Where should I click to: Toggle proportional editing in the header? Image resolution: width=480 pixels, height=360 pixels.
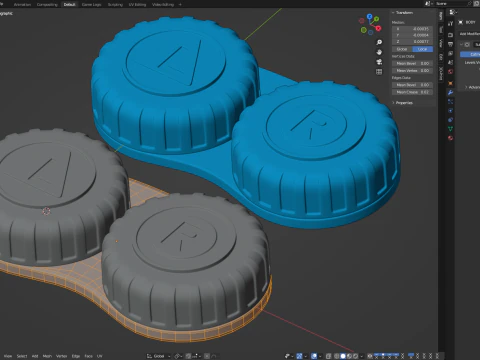tap(207, 356)
